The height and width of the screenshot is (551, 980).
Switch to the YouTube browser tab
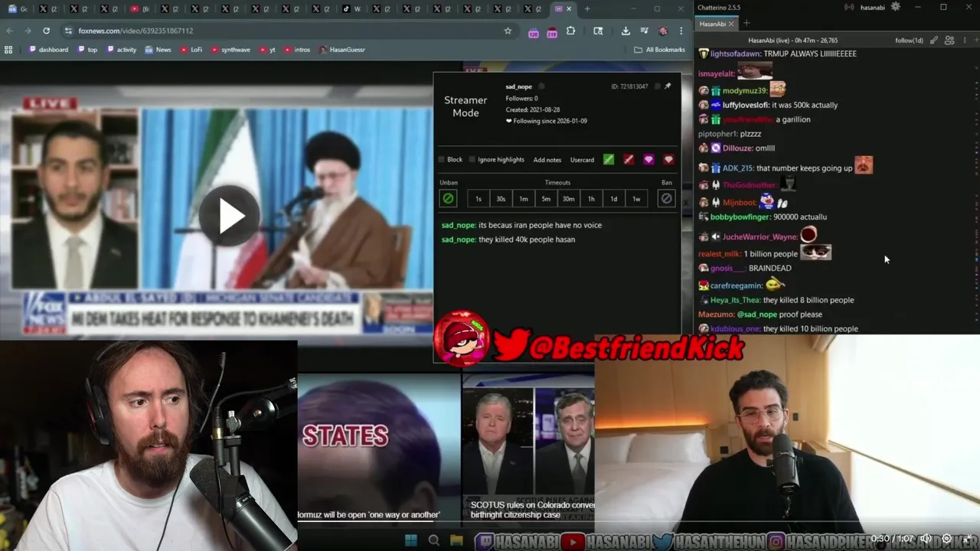140,9
